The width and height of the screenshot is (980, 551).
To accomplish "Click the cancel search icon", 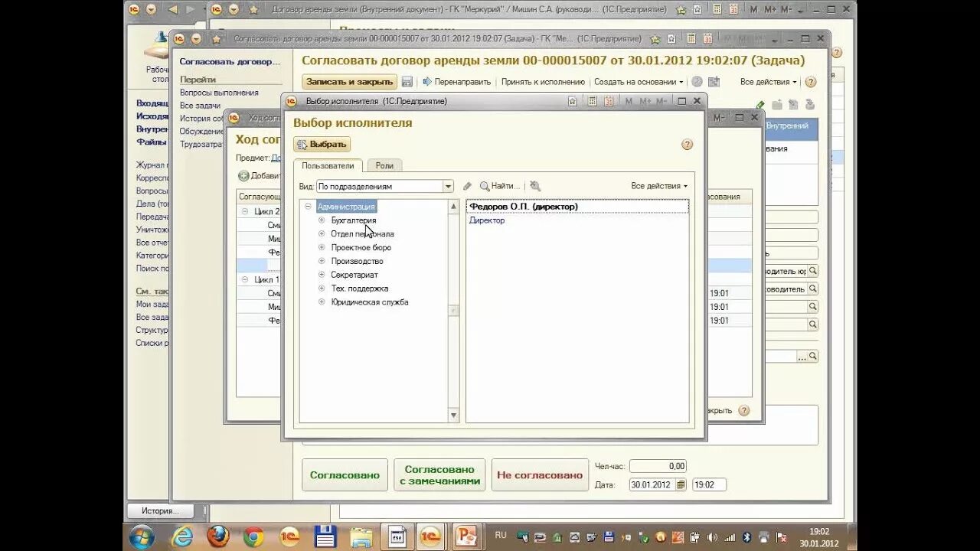I will pyautogui.click(x=534, y=186).
